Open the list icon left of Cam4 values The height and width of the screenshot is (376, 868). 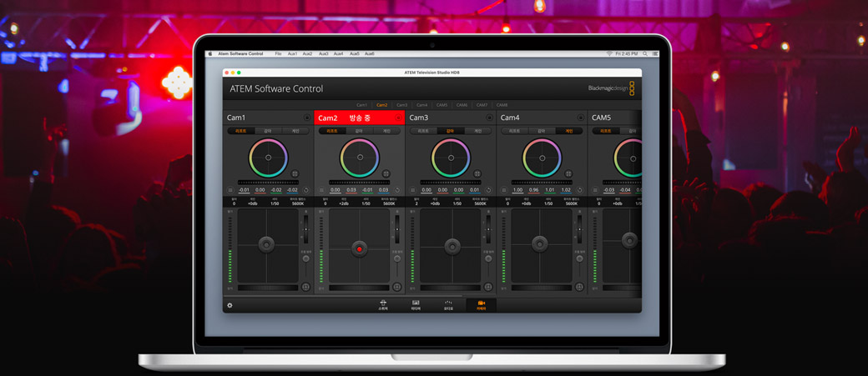[x=504, y=190]
